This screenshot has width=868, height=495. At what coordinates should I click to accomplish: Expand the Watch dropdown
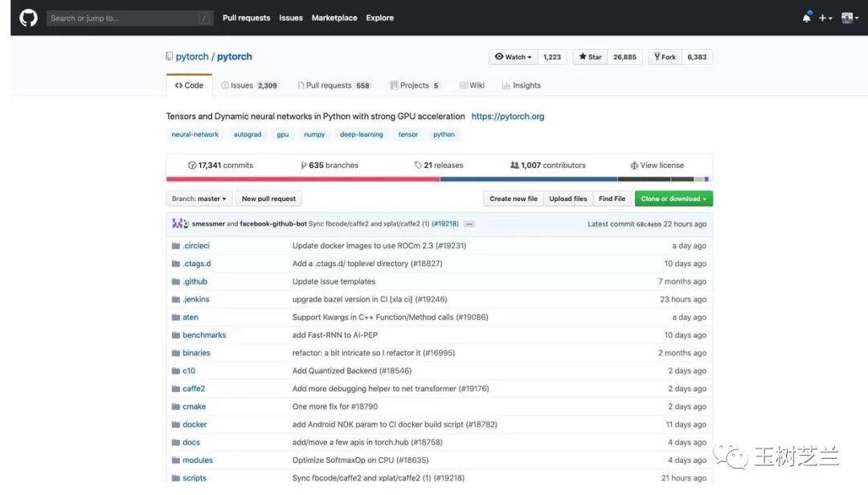pos(513,57)
